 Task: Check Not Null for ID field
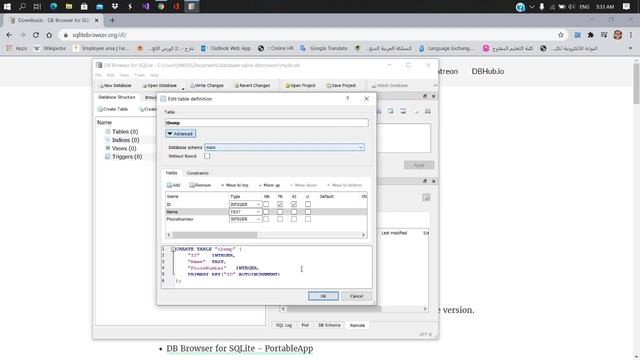point(266,204)
